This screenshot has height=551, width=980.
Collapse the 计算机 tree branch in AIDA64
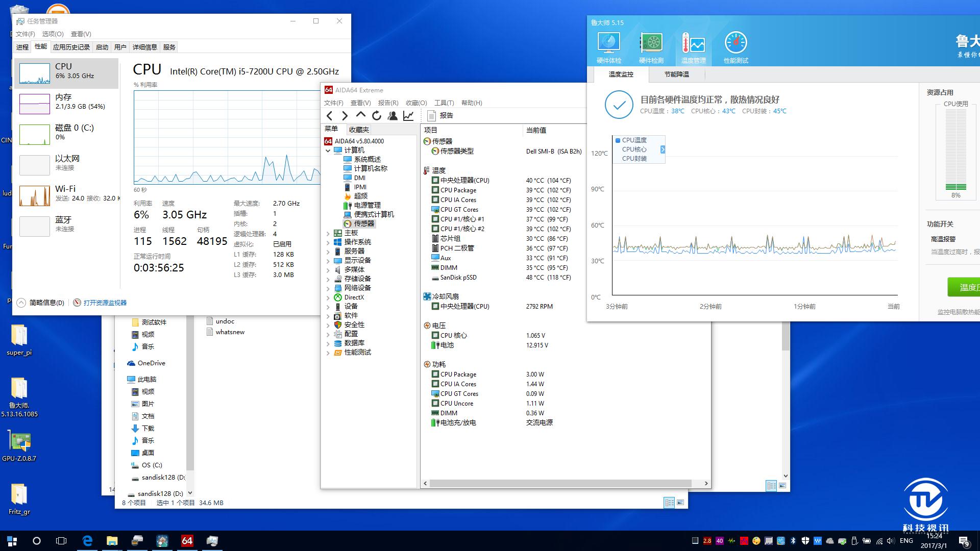tap(328, 150)
